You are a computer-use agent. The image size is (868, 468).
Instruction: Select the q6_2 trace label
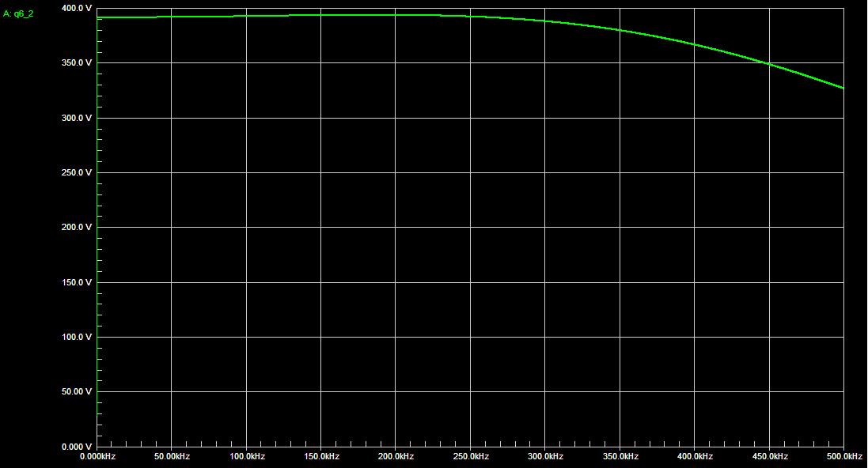pos(19,13)
